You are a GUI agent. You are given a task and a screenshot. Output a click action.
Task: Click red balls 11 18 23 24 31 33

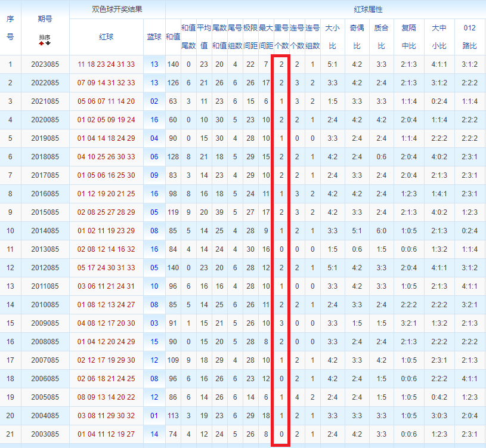[106, 64]
